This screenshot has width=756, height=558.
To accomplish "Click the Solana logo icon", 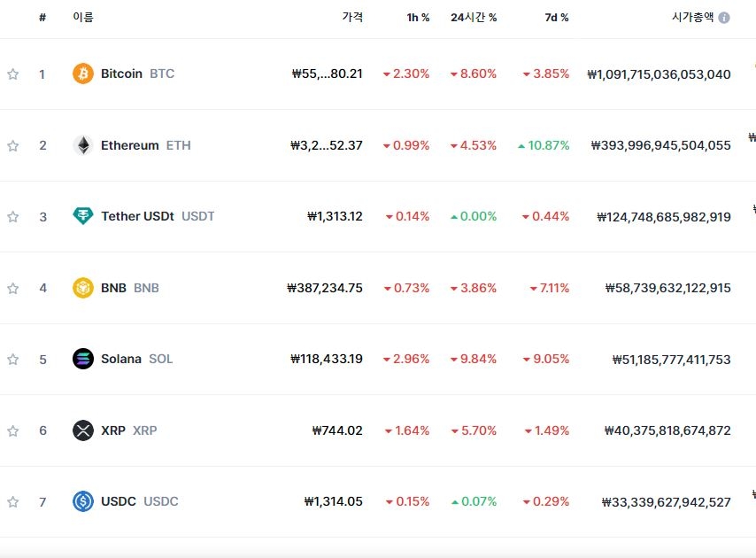I will 83,359.
